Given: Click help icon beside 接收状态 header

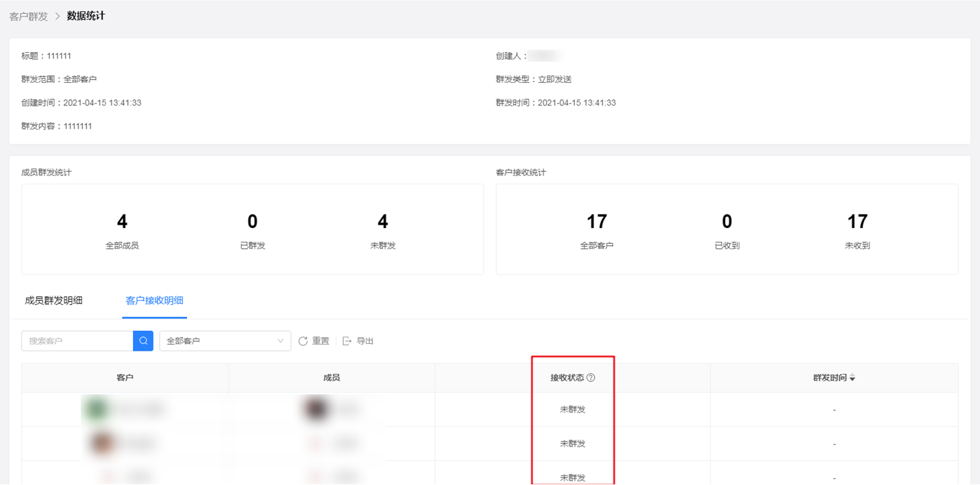Looking at the screenshot, I should point(591,377).
